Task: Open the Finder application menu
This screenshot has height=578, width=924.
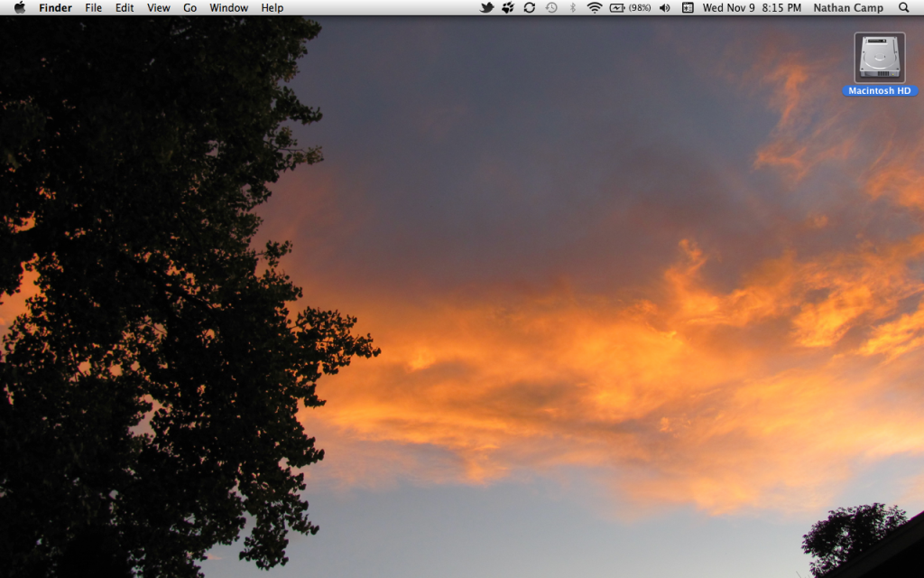Action: tap(55, 8)
